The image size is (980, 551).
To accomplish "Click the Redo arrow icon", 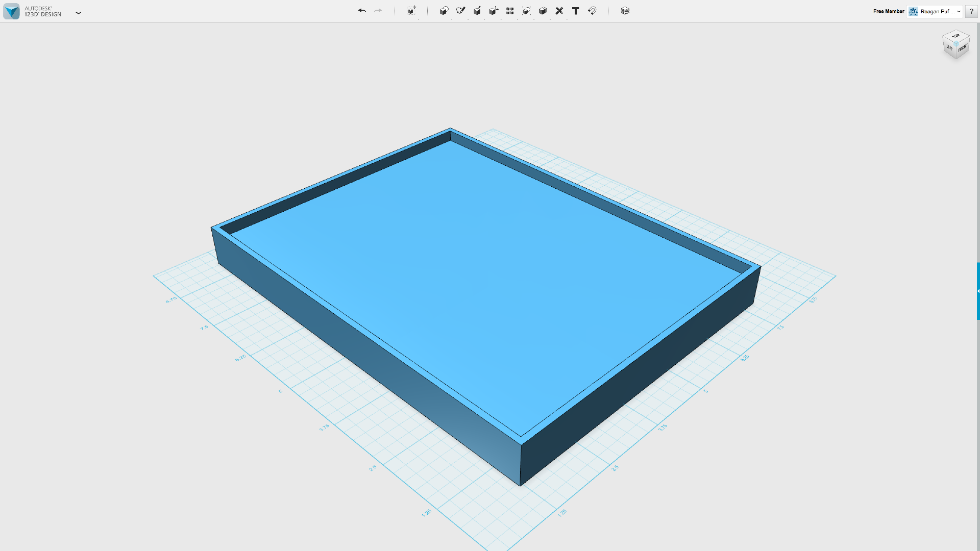I will [378, 11].
